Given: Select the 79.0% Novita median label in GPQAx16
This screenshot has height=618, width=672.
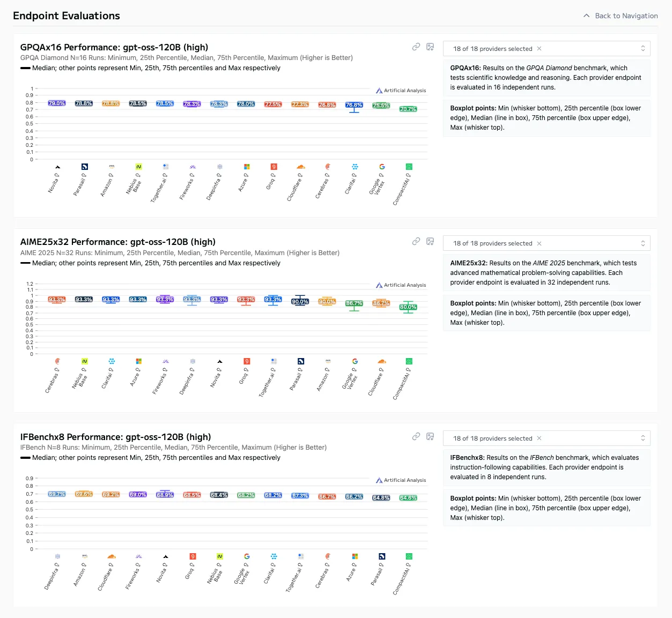Looking at the screenshot, I should pyautogui.click(x=57, y=103).
